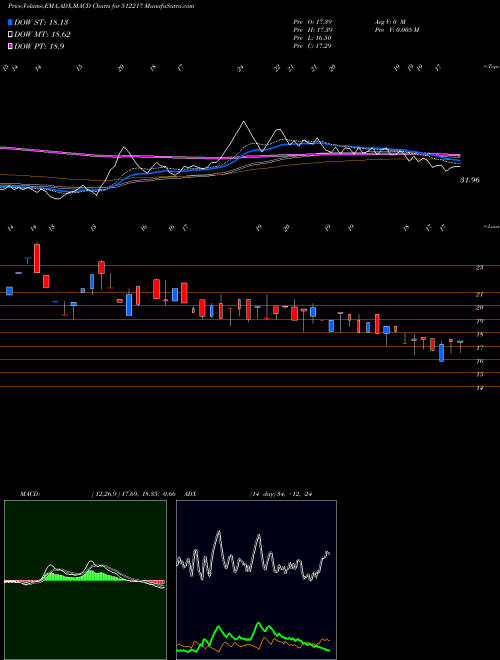Click the 16 price axis label
Image resolution: width=500 pixels, height=660 pixels.
pyautogui.click(x=479, y=361)
